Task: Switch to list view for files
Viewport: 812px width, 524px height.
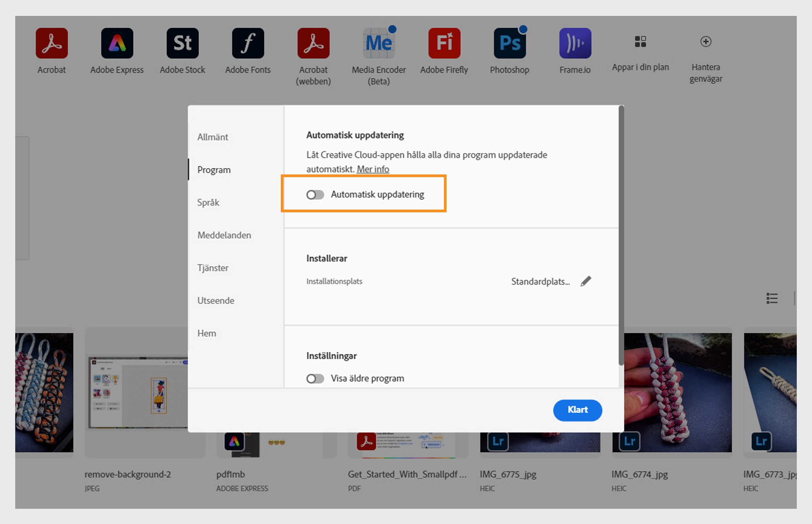Action: pos(771,299)
